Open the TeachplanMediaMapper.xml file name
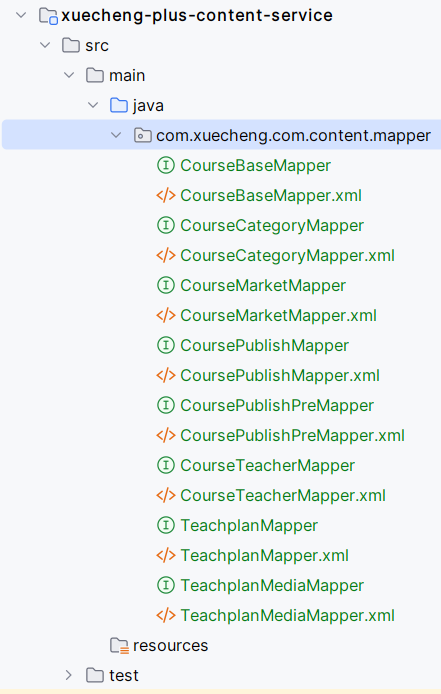 pos(287,616)
